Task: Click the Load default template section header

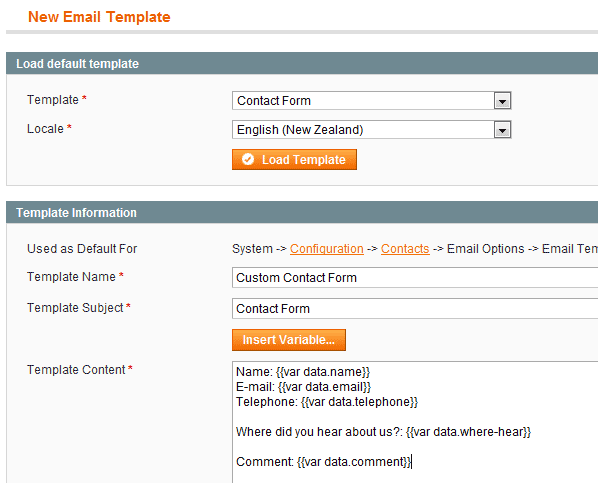Action: (302, 63)
